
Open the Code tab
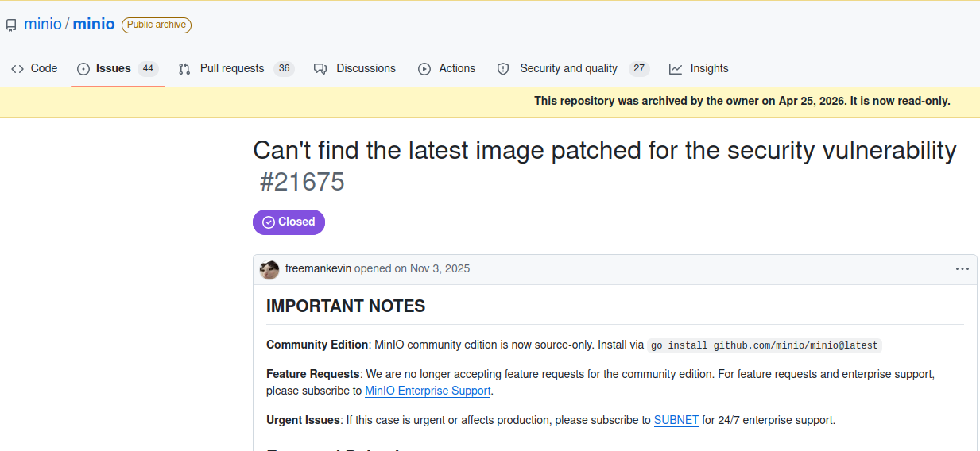coord(34,68)
